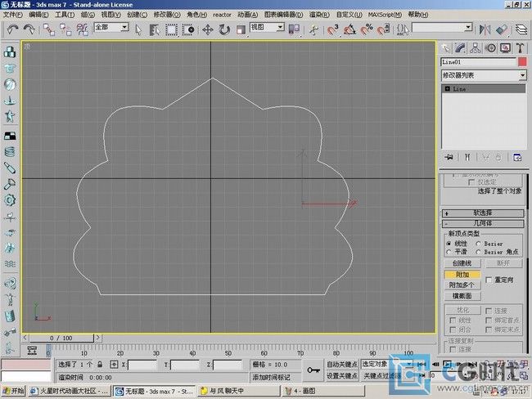Open Select by Name dialog icon
This screenshot has height=399, width=532.
(155, 29)
